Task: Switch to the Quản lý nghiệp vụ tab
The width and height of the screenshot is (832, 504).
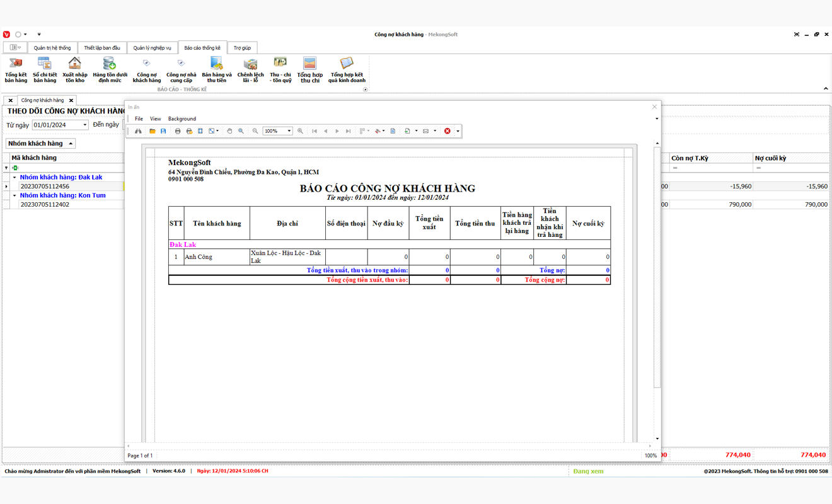Action: 152,48
